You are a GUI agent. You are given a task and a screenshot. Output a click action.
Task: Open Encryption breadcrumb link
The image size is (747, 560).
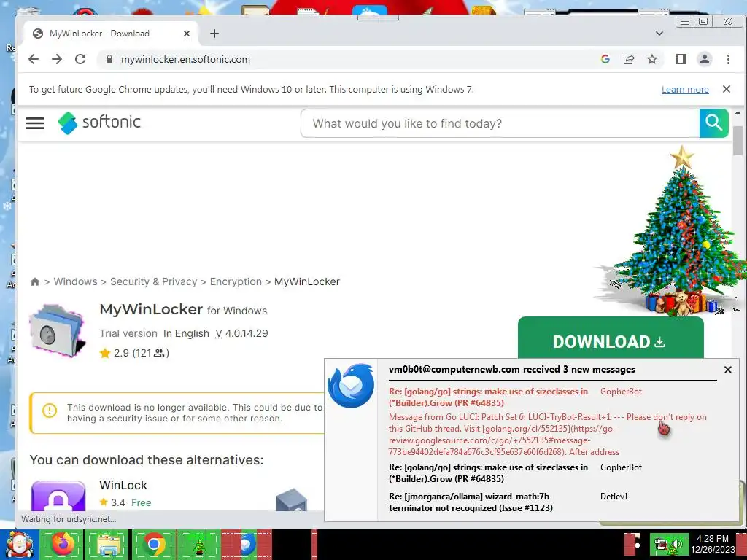(236, 281)
